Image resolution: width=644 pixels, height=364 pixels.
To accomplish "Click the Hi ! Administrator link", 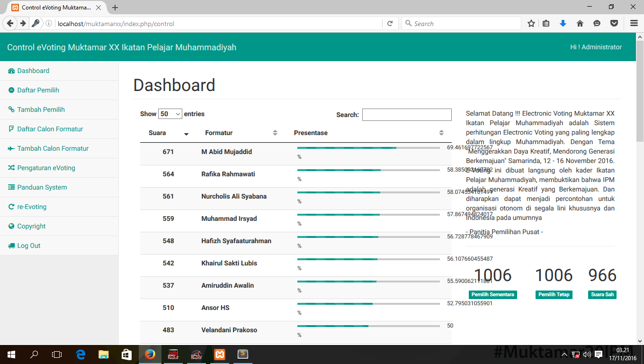I will tap(596, 47).
